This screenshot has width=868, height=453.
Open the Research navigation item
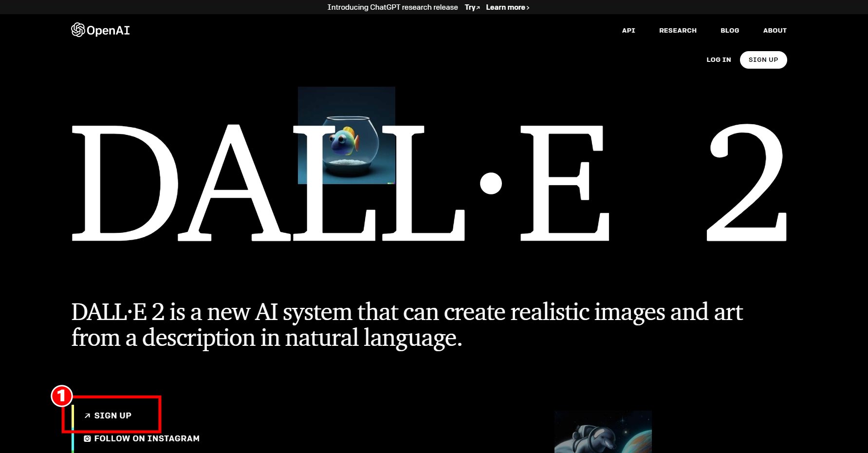[678, 30]
